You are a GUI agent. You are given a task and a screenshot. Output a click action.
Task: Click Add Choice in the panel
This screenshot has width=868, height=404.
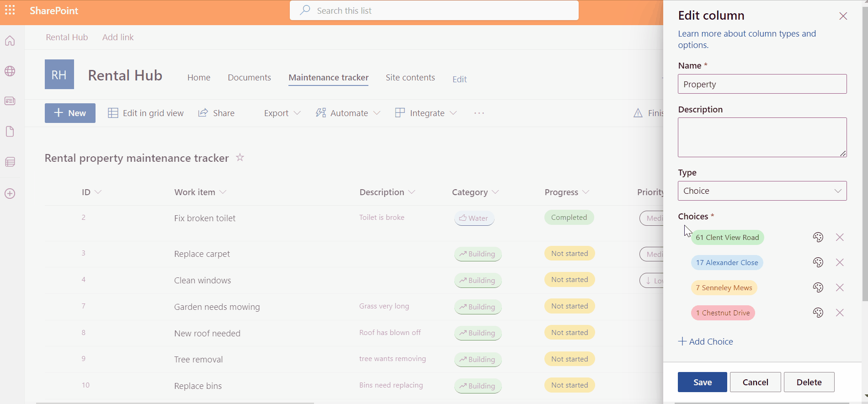[x=706, y=341]
